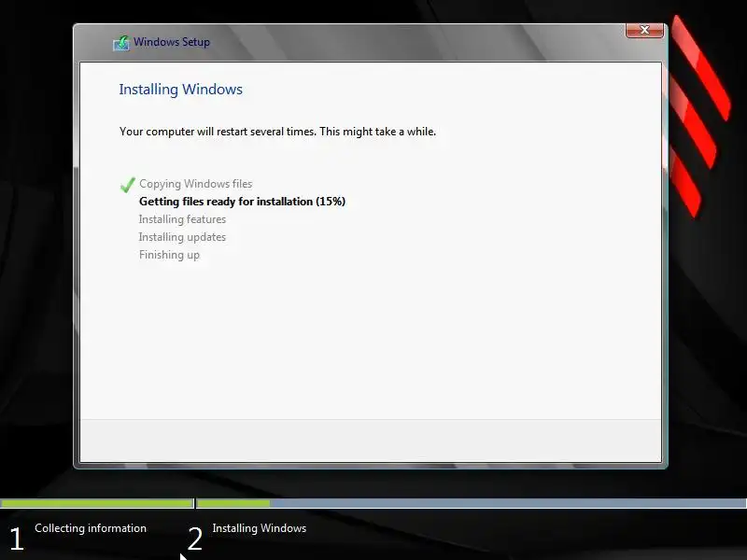Screen dimensions: 747x560
Task: Click 'Your computer will restart several times' message
Action: [277, 132]
